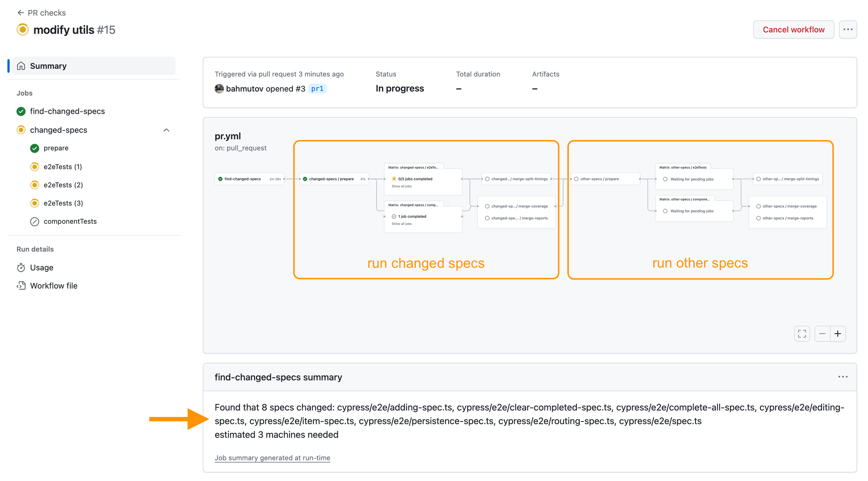Zoom in the workflow graph

tap(838, 334)
